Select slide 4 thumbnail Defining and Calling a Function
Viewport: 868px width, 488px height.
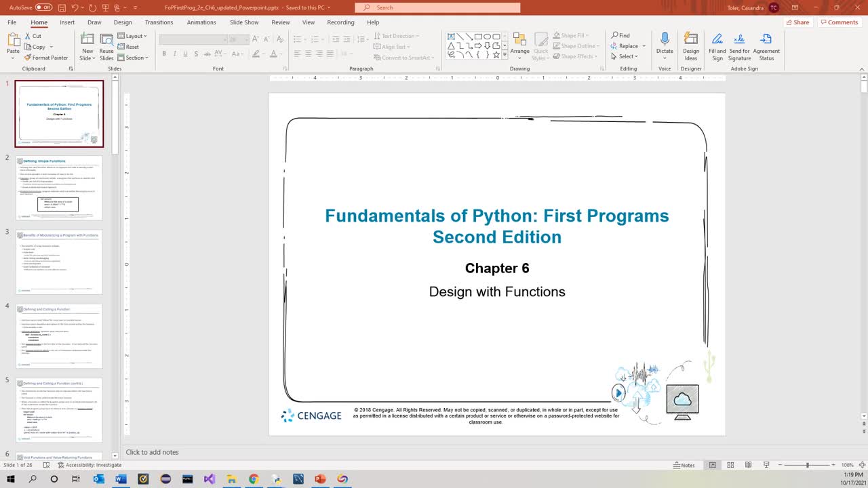pyautogui.click(x=59, y=336)
